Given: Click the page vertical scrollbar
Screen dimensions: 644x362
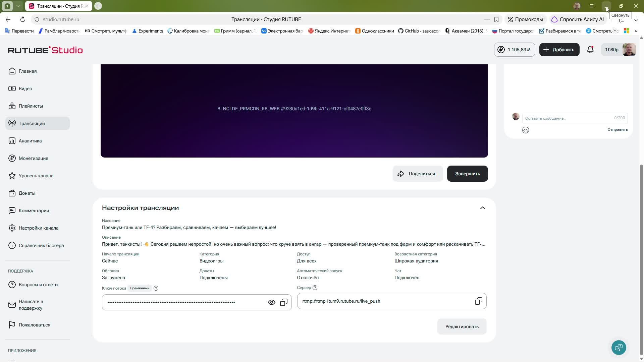Looking at the screenshot, I should [641, 260].
